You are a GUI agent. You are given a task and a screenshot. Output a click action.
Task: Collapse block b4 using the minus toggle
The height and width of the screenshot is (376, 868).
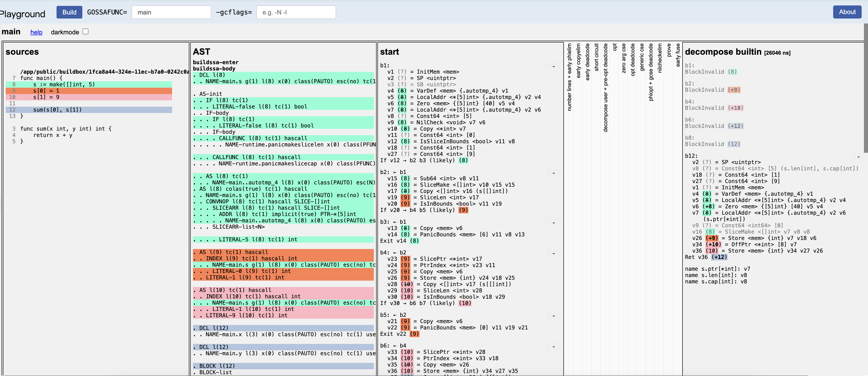(x=554, y=254)
